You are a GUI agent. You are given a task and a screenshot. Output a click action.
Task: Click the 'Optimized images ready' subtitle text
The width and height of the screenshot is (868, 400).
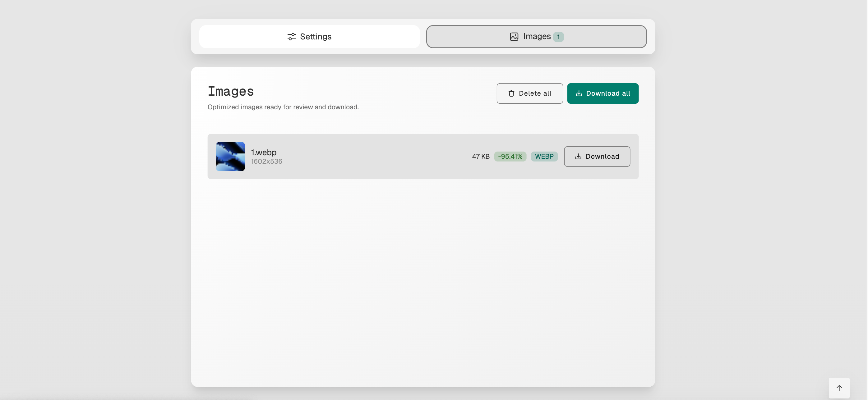tap(283, 107)
